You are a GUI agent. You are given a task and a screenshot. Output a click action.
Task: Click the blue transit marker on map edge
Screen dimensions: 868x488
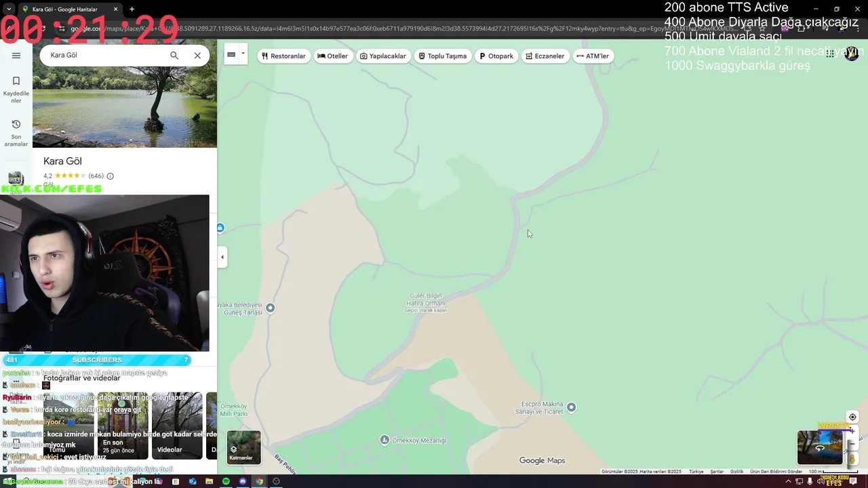[220, 228]
